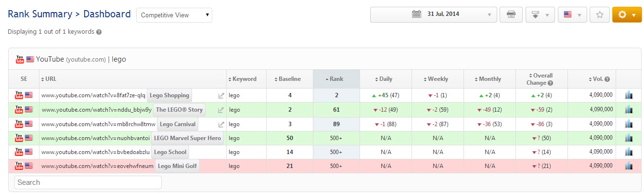Click the Lego Shopping video tag
The height and width of the screenshot is (194, 644).
point(169,95)
